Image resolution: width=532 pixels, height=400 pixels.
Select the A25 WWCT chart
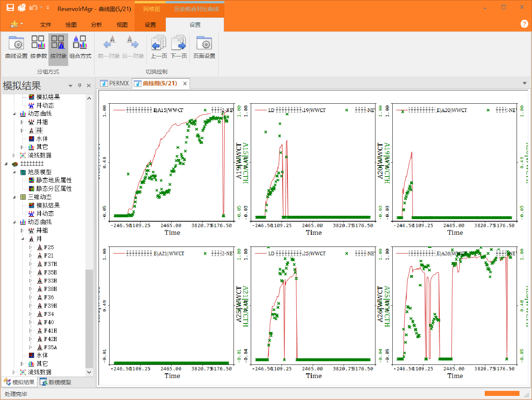click(x=313, y=305)
